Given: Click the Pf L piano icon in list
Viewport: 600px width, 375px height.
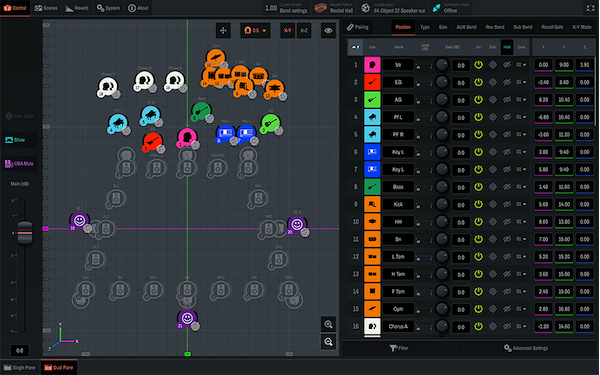Looking at the screenshot, I should coord(372,117).
